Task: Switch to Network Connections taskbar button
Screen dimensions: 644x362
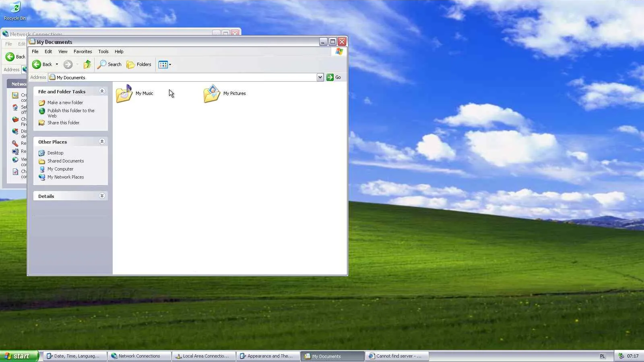Action: 139,356
